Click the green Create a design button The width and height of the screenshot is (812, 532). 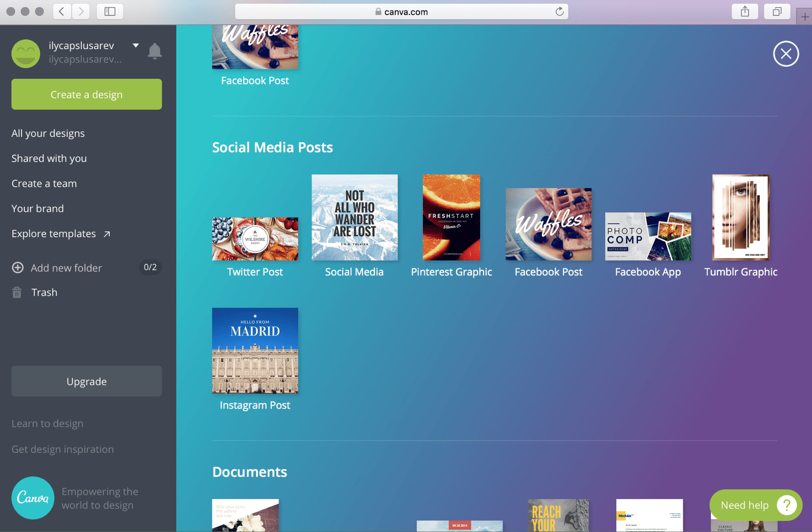click(x=87, y=94)
